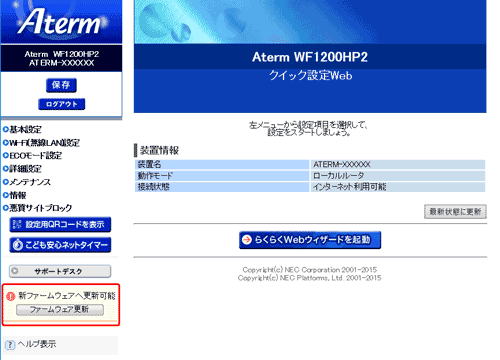Click the 接続状態 row label
Viewport: 500px width, 360px height.
tap(154, 187)
